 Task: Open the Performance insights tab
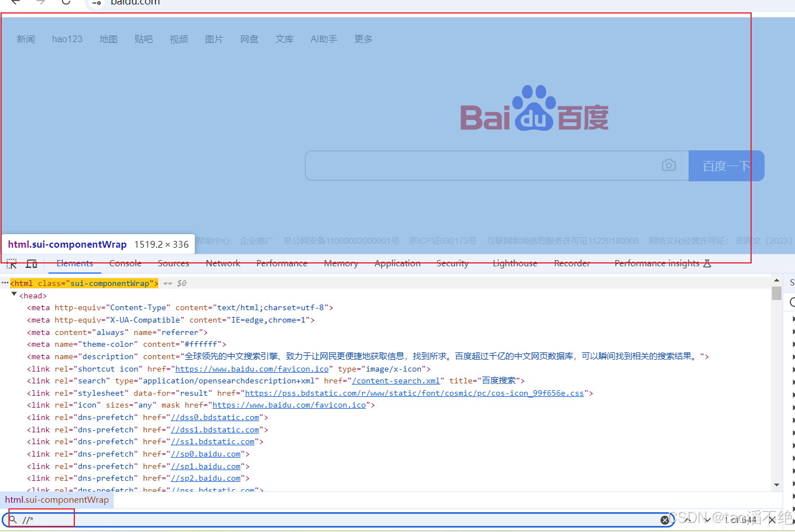coord(663,263)
